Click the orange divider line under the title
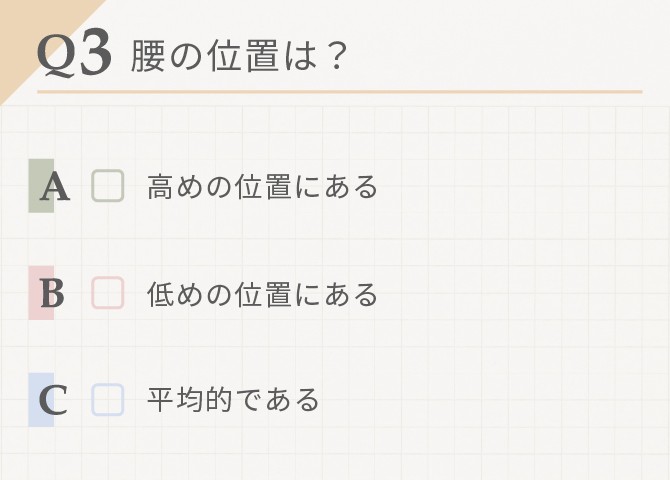 pyautogui.click(x=340, y=92)
